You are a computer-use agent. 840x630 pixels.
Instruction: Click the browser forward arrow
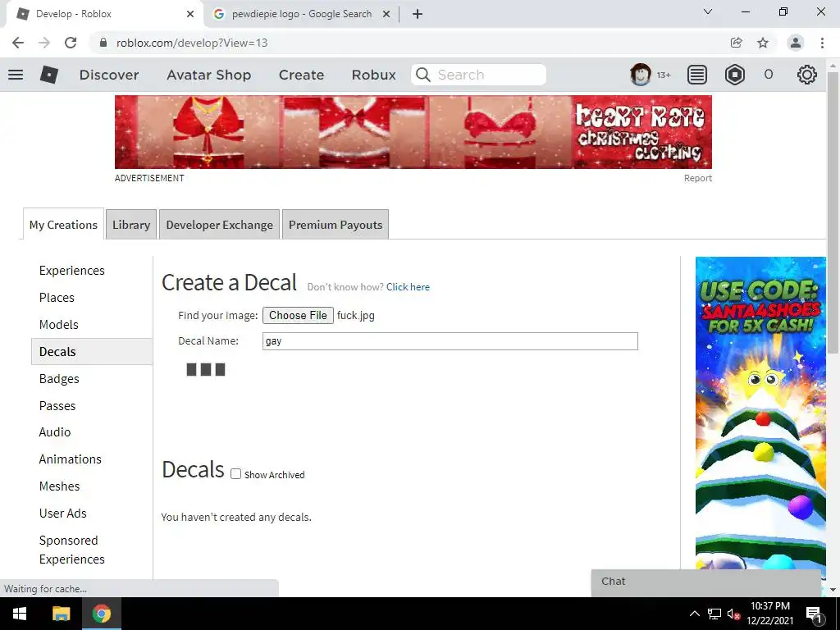[x=44, y=43]
